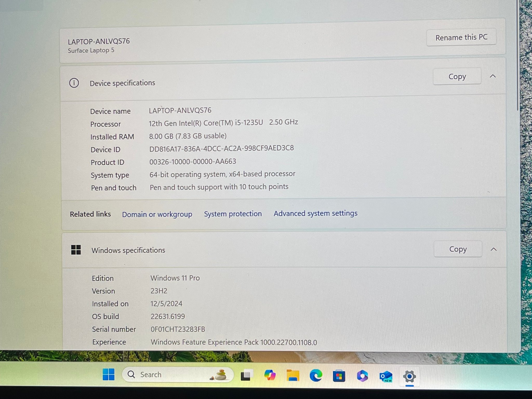This screenshot has width=532, height=399.
Task: Click the Windows specifications heading
Action: (128, 250)
